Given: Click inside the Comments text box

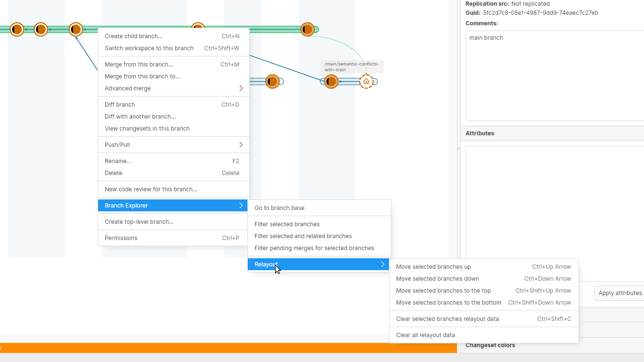Looking at the screenshot, I should [555, 77].
